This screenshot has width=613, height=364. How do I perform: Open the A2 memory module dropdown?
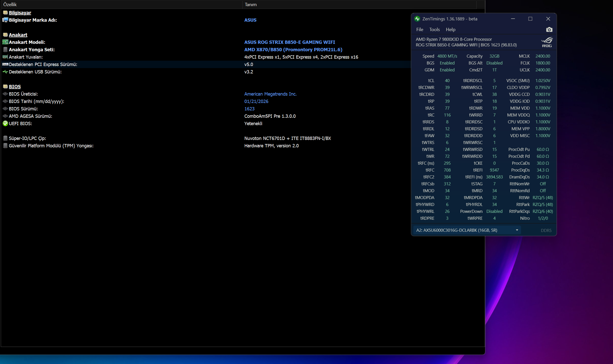pyautogui.click(x=467, y=230)
